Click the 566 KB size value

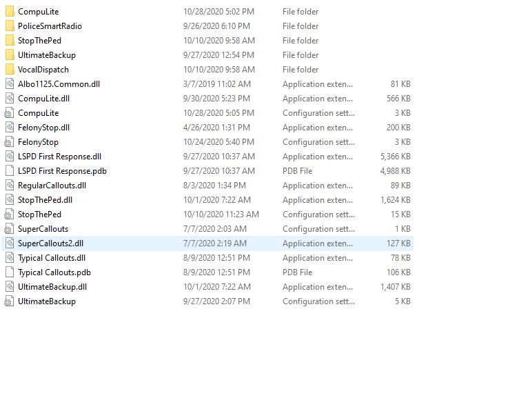399,99
